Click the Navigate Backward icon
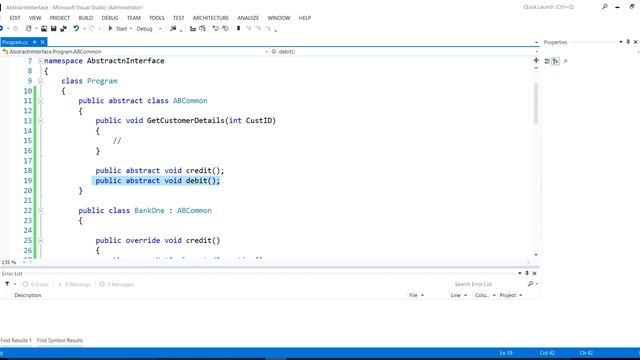This screenshot has width=640, height=360. point(2,29)
